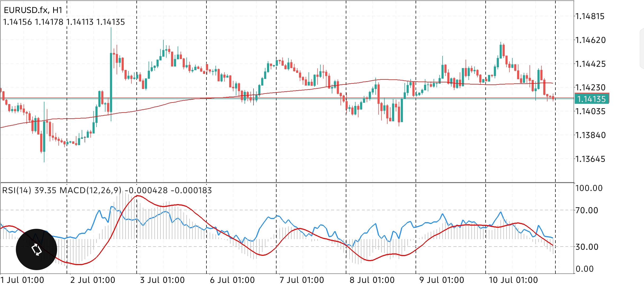Click the EURUSD.fx, H1 chart title
Image resolution: width=644 pixels, height=286 pixels.
click(x=33, y=10)
